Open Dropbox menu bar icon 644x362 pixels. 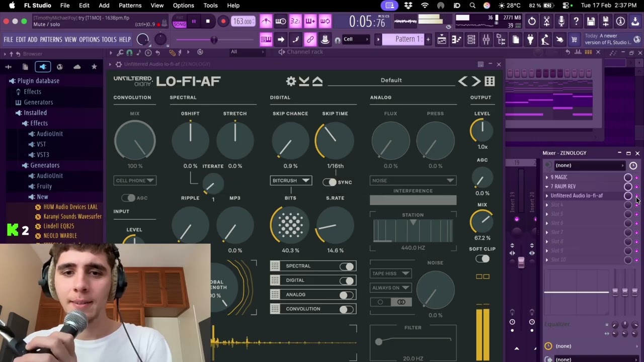[409, 6]
